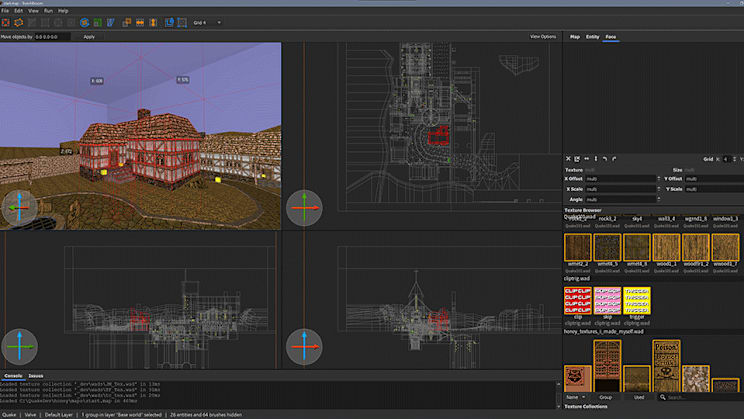Toggle the UV lock toolbar icon
The image size is (744, 419).
(x=182, y=22)
